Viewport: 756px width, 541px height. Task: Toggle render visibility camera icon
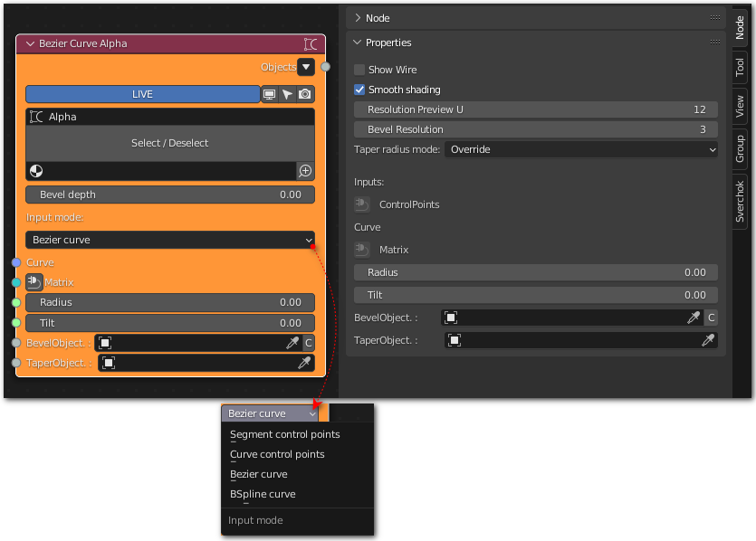click(x=305, y=94)
